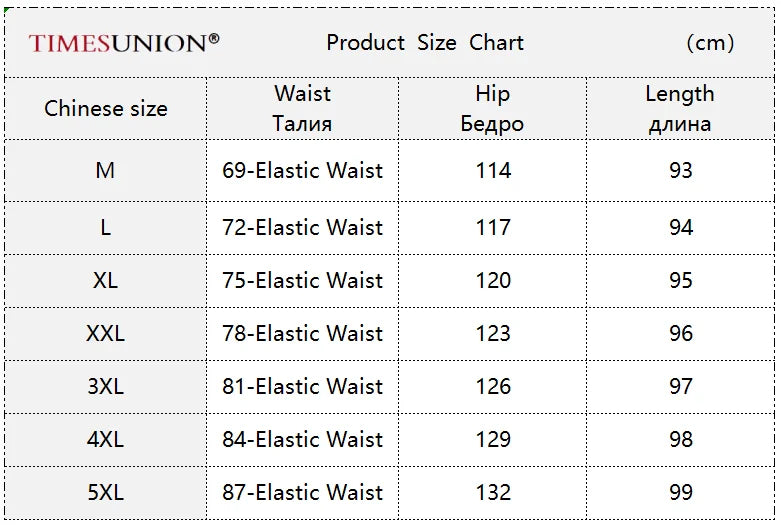Image resolution: width=781 pixels, height=525 pixels.
Task: Click hip value 117 in L row
Action: pyautogui.click(x=493, y=228)
